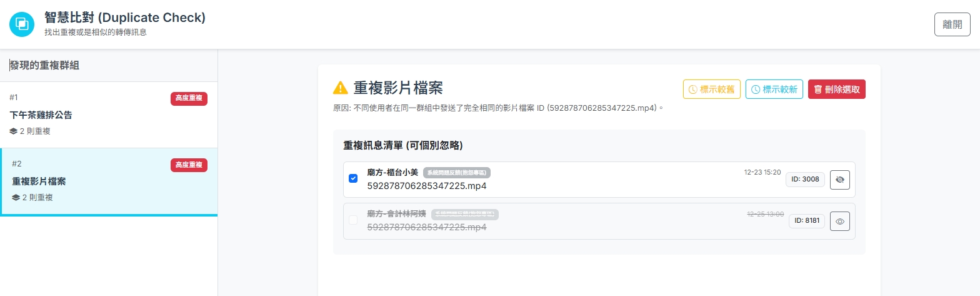
Task: Click the warning triangle beside 重複影片檔案 heading
Action: (341, 88)
